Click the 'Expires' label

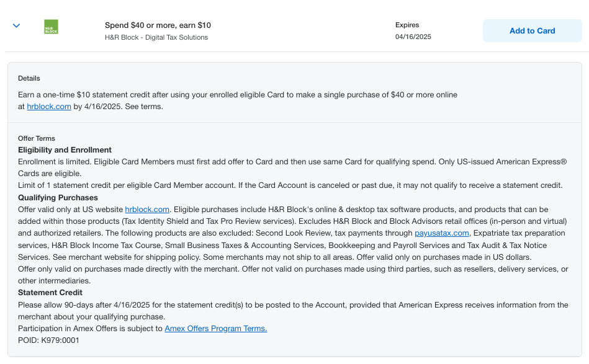407,25
